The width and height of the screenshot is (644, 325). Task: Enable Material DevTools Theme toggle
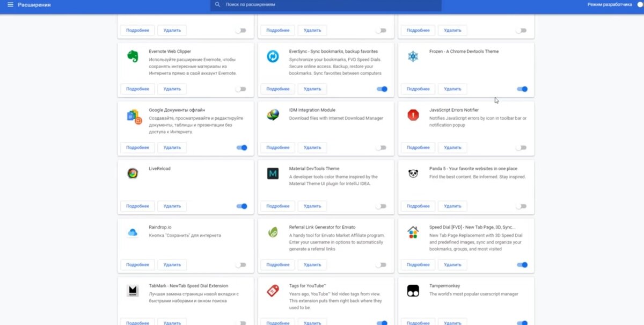click(382, 206)
